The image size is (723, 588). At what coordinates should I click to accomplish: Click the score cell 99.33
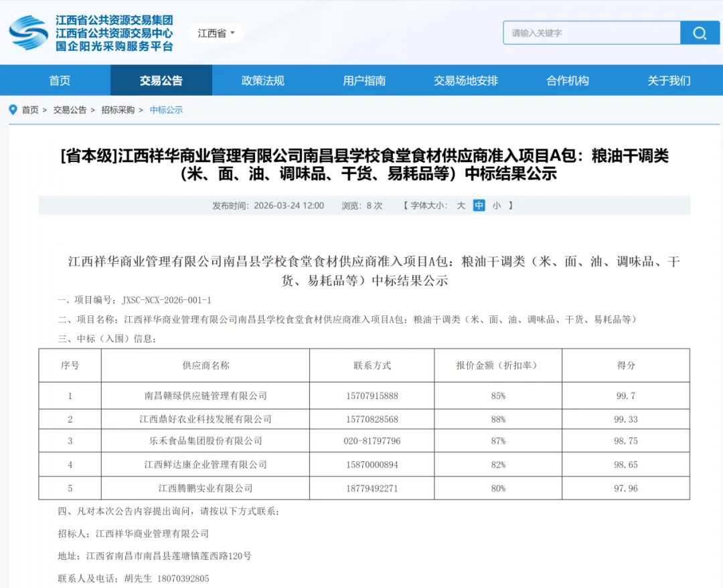[626, 419]
